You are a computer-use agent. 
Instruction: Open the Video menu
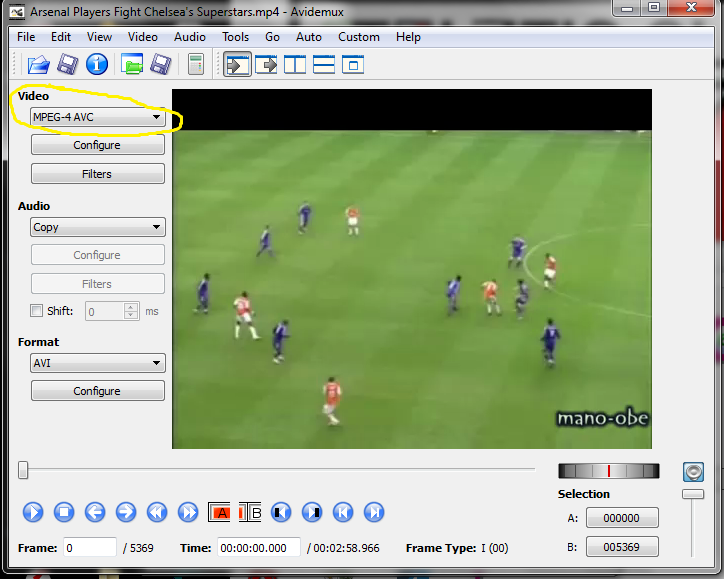143,37
